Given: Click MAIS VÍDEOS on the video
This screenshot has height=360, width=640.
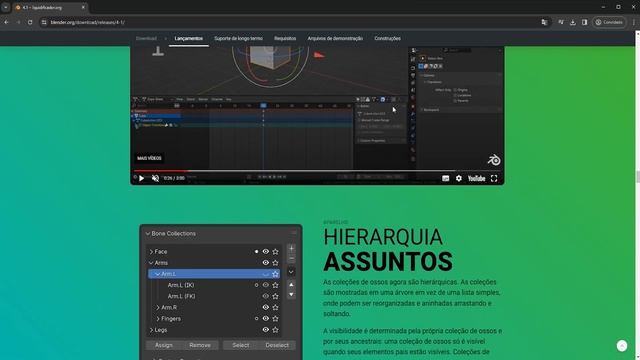Looking at the screenshot, I should (x=149, y=158).
